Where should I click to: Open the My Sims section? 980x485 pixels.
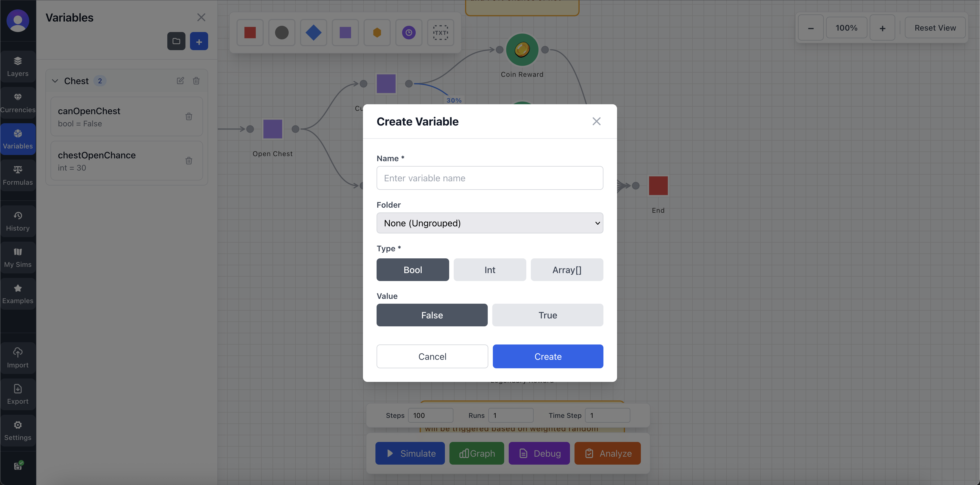coord(18,257)
